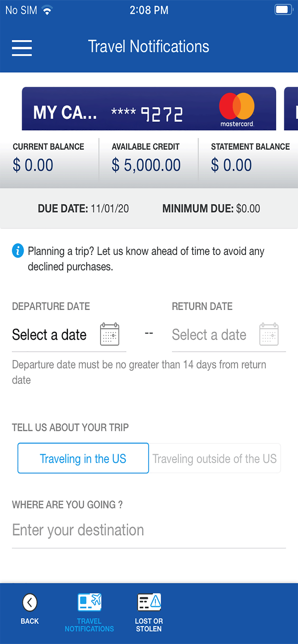The width and height of the screenshot is (298, 644).
Task: Tap the Enter your destination field
Action: coord(149,530)
